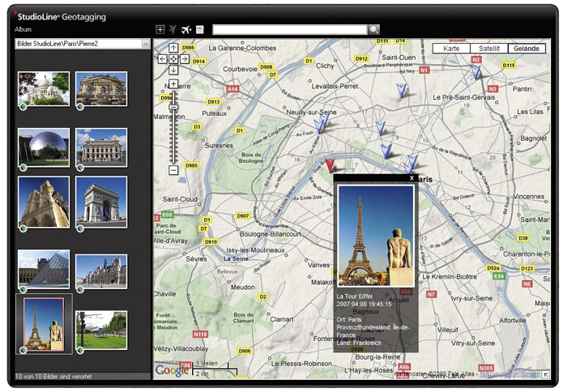Click the 'Clichy' map label
This screenshot has width=567, height=392.
pos(325,66)
